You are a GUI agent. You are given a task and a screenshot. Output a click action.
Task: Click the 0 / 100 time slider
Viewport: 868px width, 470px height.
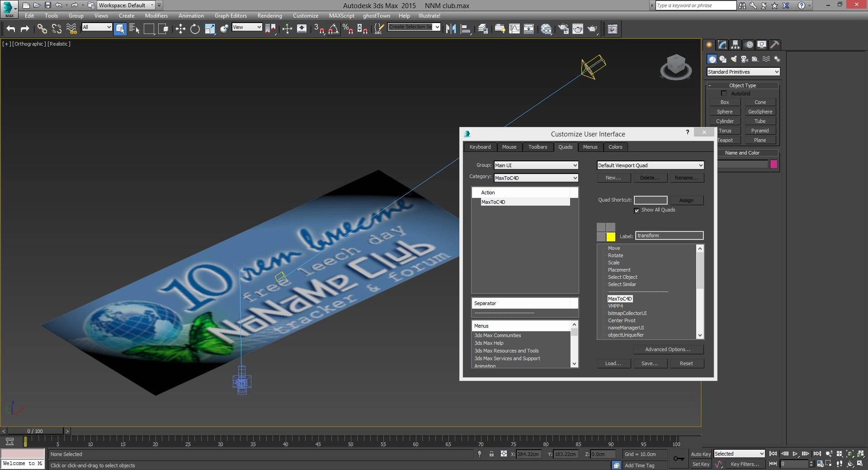coord(35,431)
